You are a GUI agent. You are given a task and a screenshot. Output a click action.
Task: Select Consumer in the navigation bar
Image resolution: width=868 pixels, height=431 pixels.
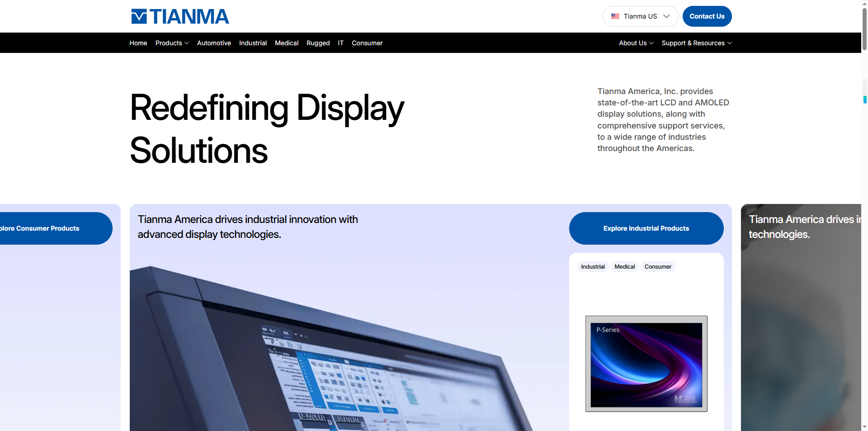click(367, 43)
